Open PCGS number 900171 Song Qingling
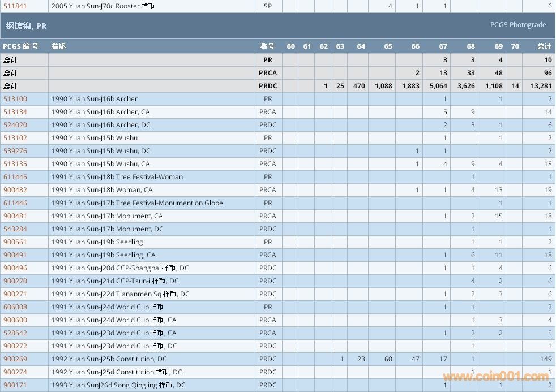556x392 pixels. (15, 385)
